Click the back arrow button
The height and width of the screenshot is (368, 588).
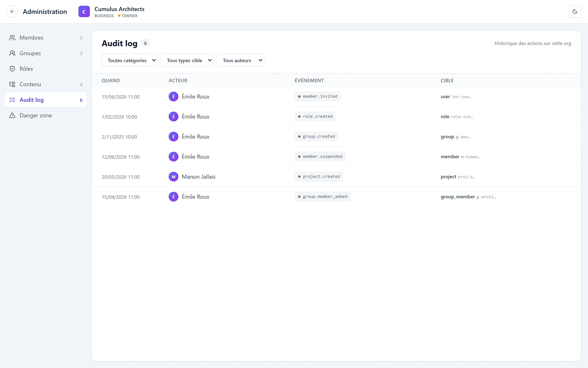[x=12, y=11]
